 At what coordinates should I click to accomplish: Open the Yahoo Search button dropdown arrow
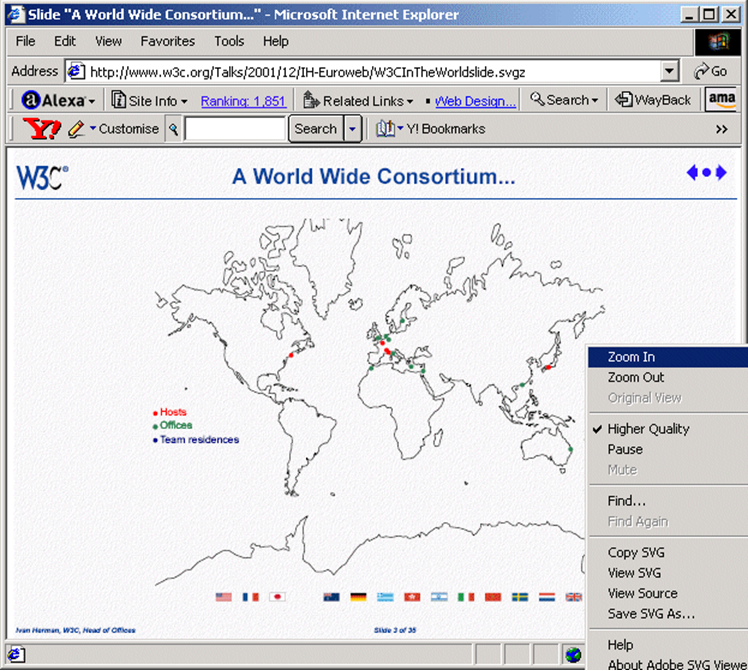pos(352,129)
